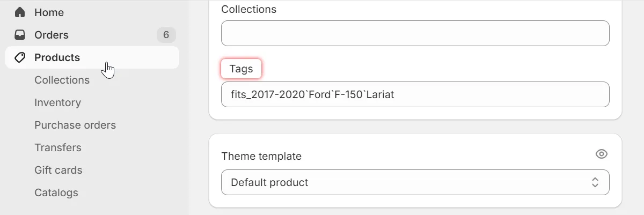The image size is (644, 215).
Task: Open the Orders section
Action: pyautogui.click(x=52, y=35)
